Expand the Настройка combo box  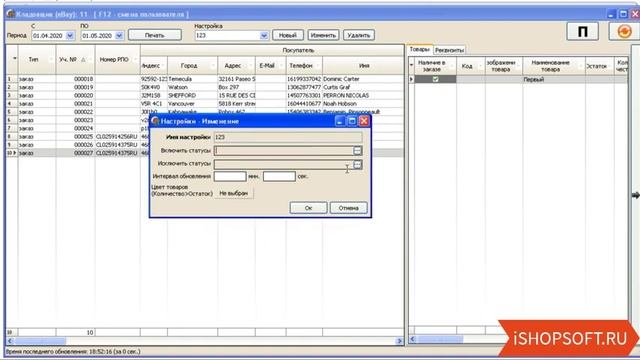264,36
